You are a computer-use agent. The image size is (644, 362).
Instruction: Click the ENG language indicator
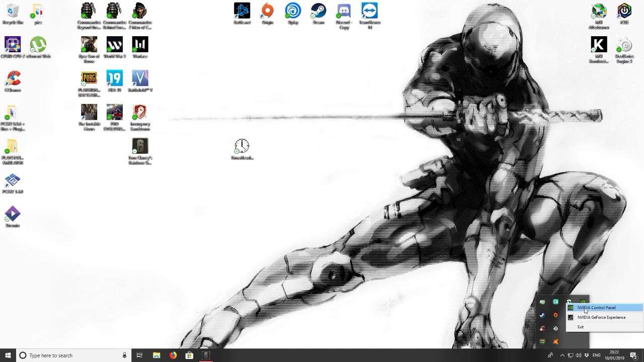pyautogui.click(x=597, y=355)
